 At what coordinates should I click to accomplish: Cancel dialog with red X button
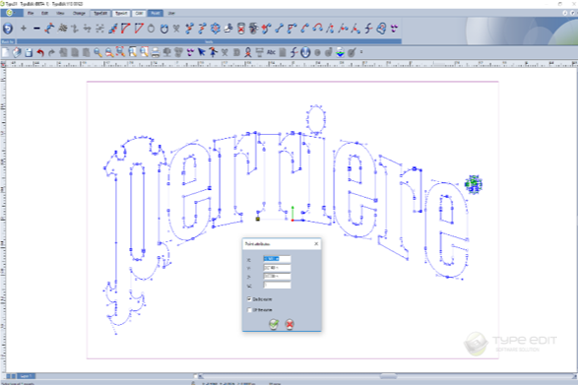(290, 324)
